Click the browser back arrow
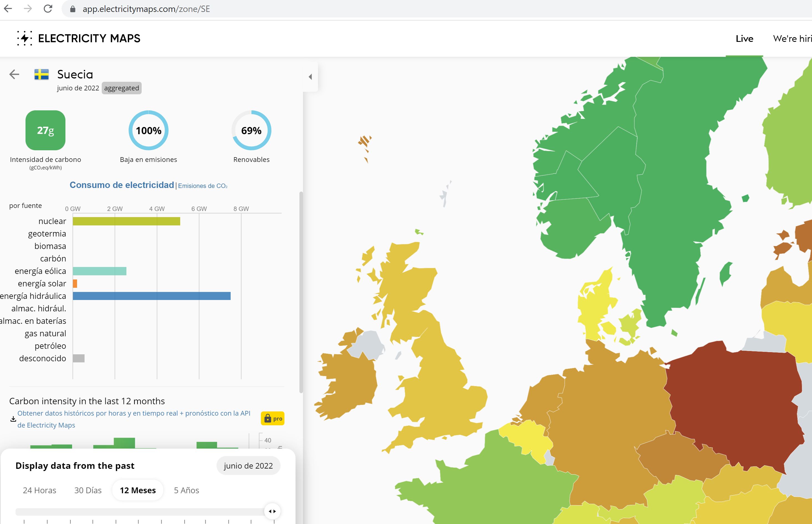The image size is (812, 524). (8, 9)
